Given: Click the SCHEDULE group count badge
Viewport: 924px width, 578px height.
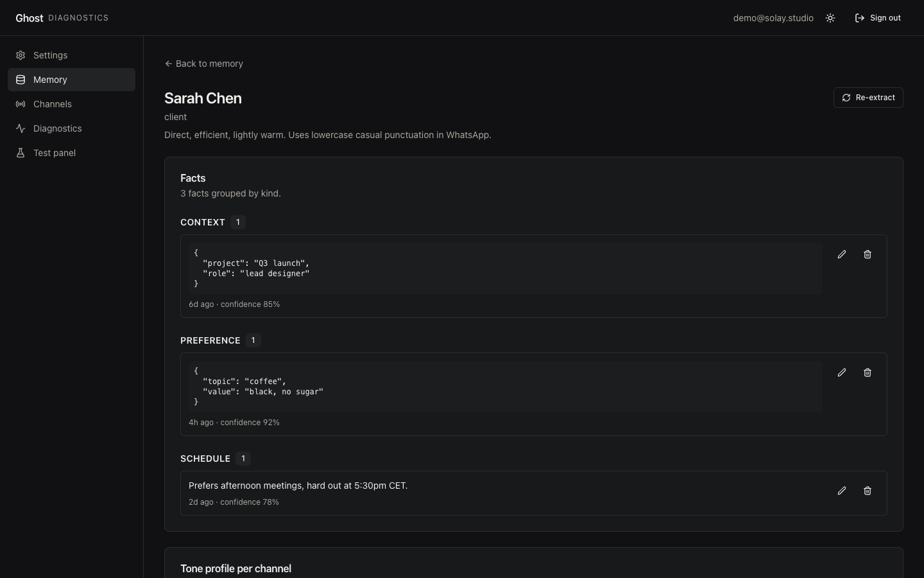Looking at the screenshot, I should click(243, 459).
